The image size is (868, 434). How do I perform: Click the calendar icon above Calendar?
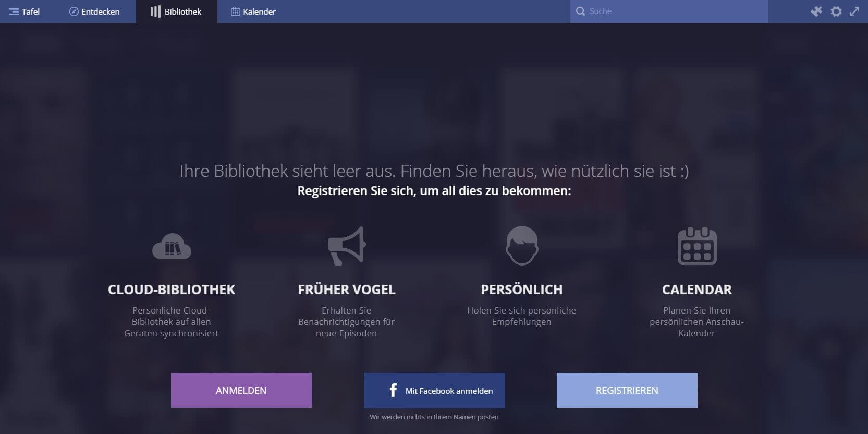point(697,246)
